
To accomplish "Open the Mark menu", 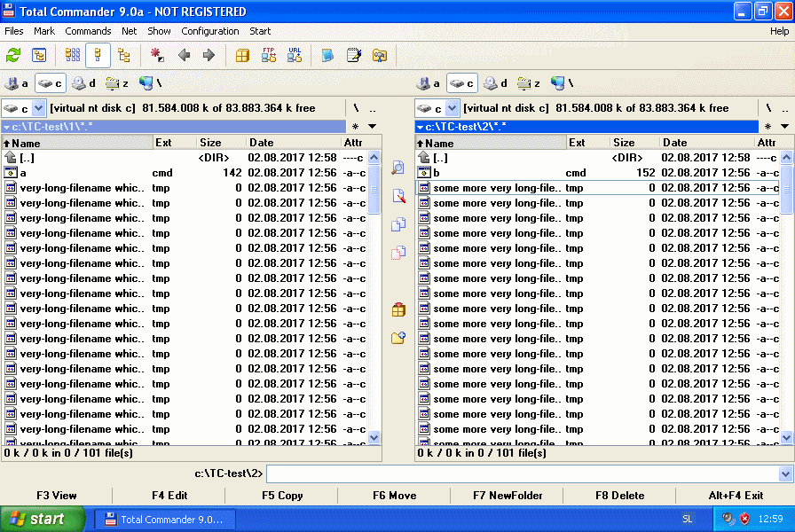I will 44,31.
